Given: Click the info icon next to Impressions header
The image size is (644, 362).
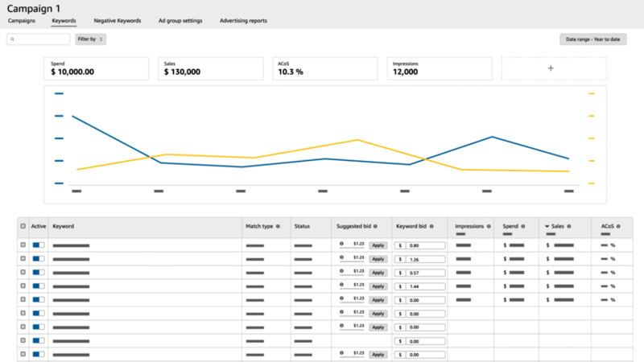Looking at the screenshot, I should [x=489, y=227].
